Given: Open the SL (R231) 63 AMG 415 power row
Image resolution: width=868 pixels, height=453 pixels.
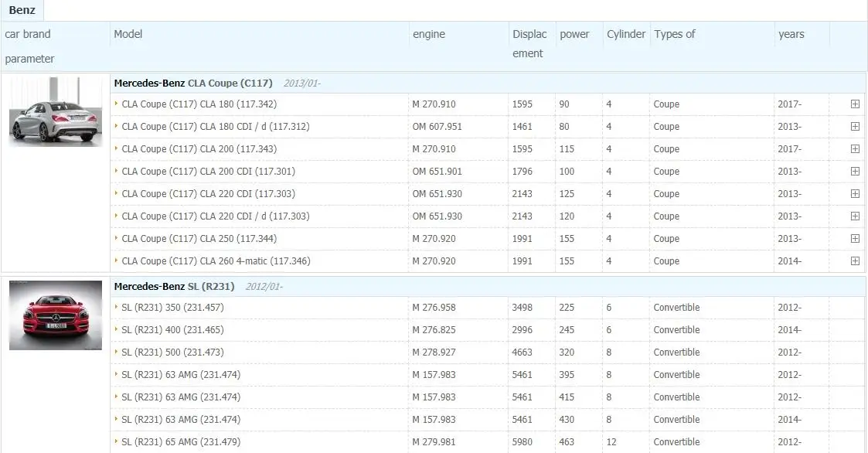Looking at the screenshot, I should point(180,397).
